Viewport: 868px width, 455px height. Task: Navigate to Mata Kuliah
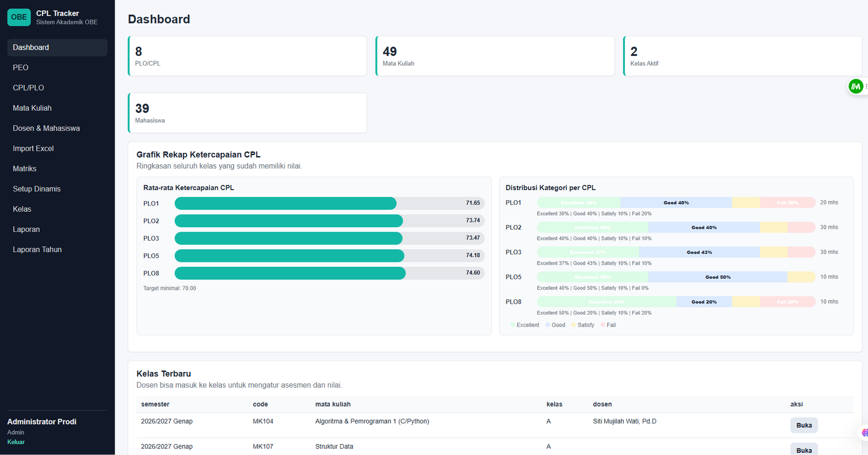point(58,108)
